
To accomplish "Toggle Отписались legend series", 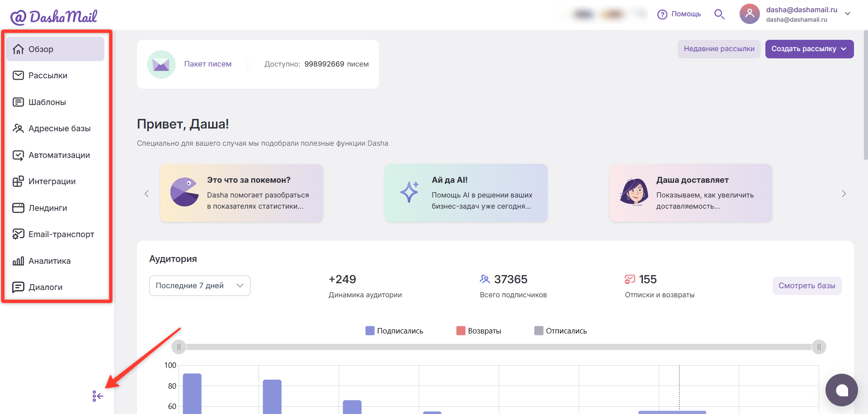I will tap(561, 331).
